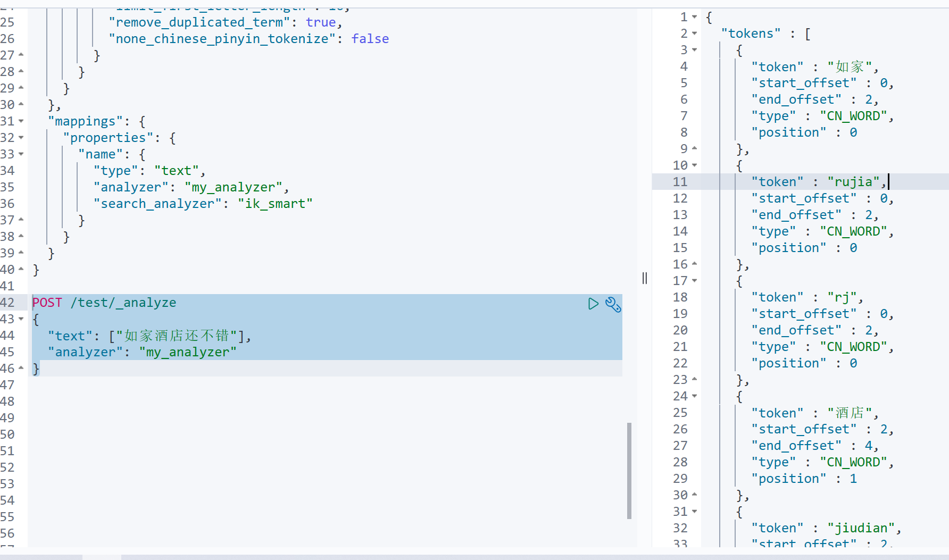Click "search_analyzer" key on line 36

click(x=158, y=204)
